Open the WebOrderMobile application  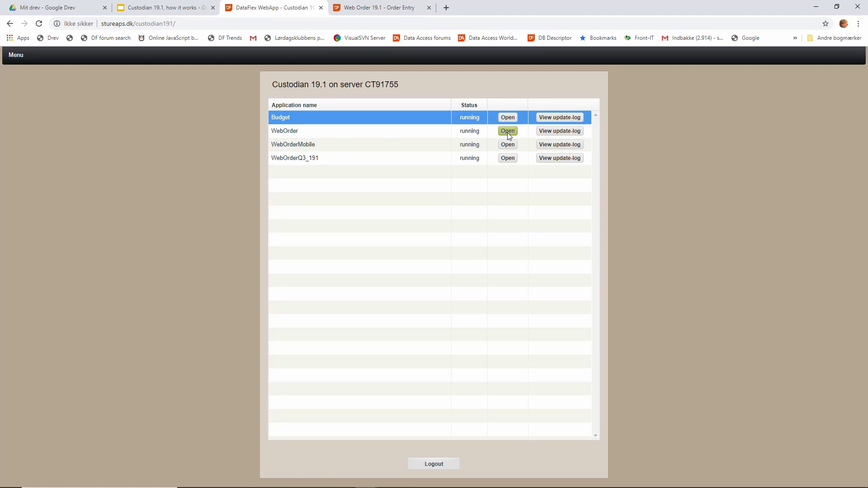pyautogui.click(x=508, y=145)
